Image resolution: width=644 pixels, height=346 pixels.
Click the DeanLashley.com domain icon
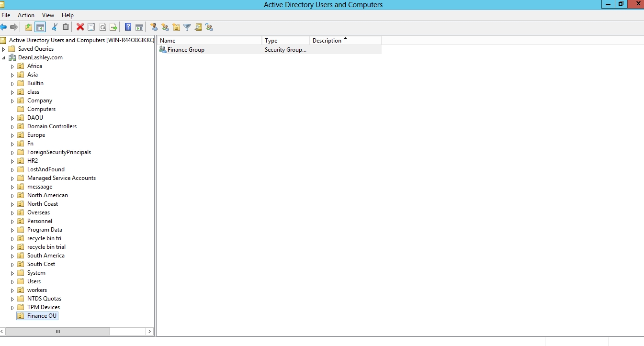[12, 57]
